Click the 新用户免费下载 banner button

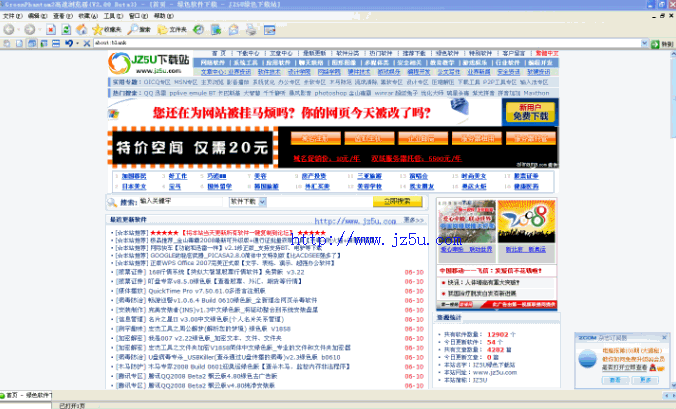pyautogui.click(x=530, y=112)
